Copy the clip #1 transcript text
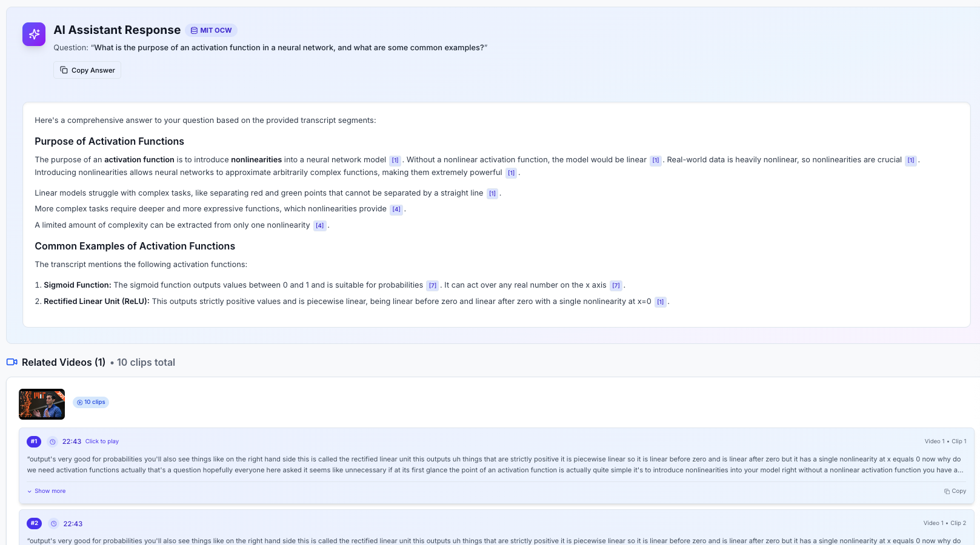 click(x=955, y=491)
